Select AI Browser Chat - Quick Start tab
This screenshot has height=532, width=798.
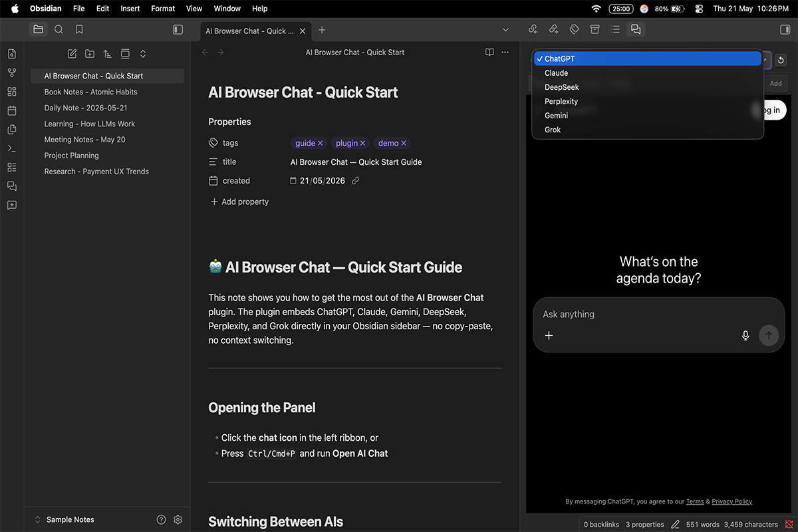[x=249, y=31]
